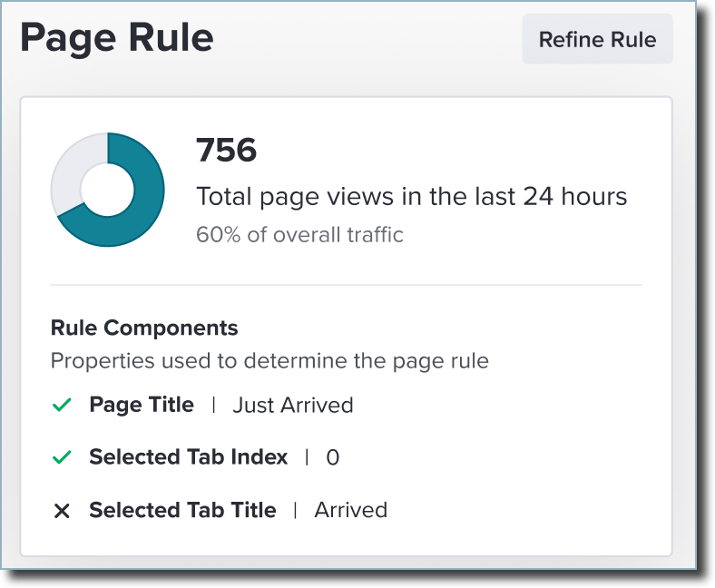Click the Selected Tab Title label

(x=182, y=510)
